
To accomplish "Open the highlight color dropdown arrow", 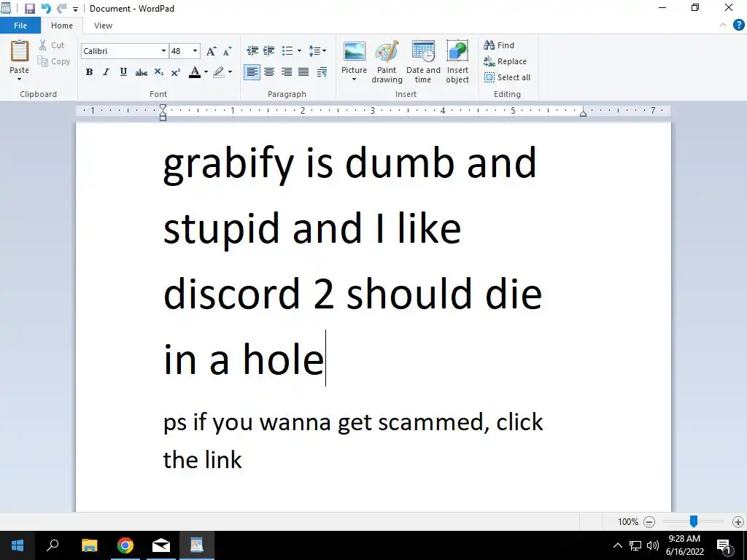I will pos(230,72).
